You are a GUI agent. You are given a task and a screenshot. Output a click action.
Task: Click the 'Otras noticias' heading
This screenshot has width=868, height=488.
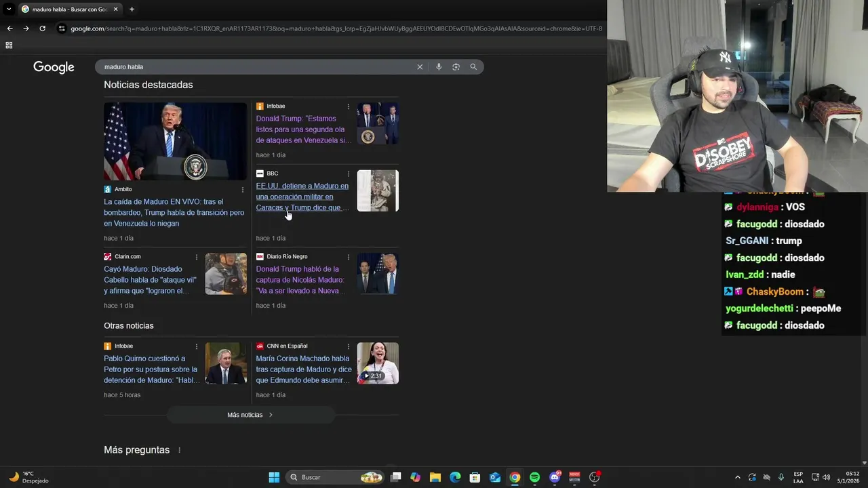(x=129, y=326)
